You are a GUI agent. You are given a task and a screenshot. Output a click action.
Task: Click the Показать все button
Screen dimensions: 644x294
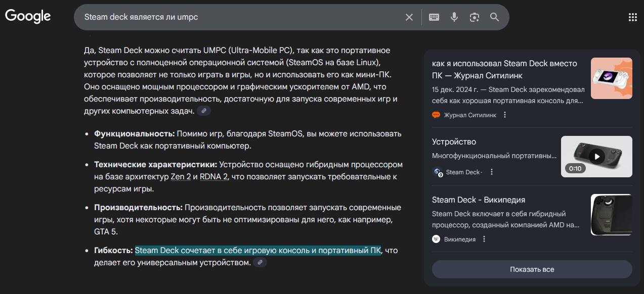(x=532, y=269)
